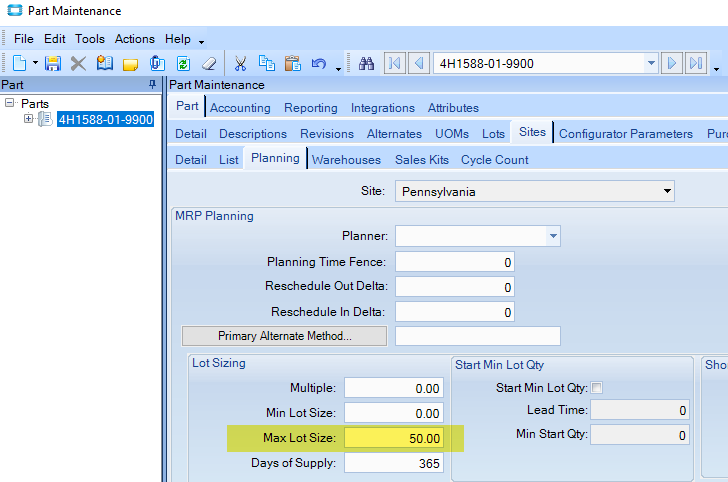Viewport: 728px width, 482px height.
Task: Go to first record
Action: (395, 63)
